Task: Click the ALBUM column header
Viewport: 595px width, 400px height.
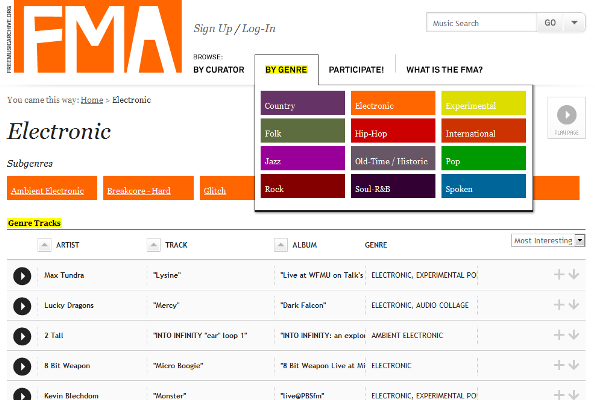Action: pos(304,245)
